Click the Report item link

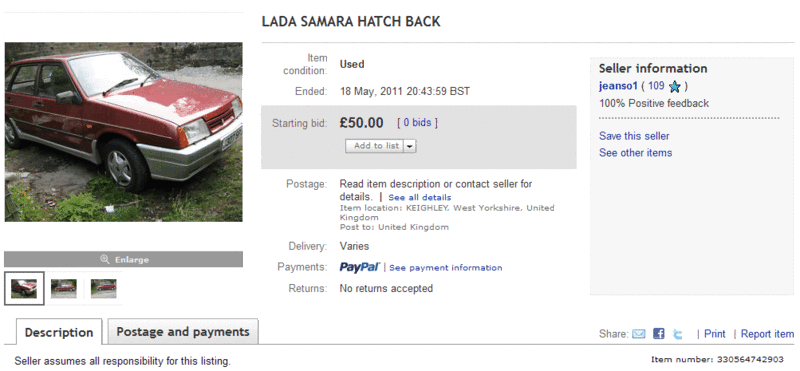767,334
